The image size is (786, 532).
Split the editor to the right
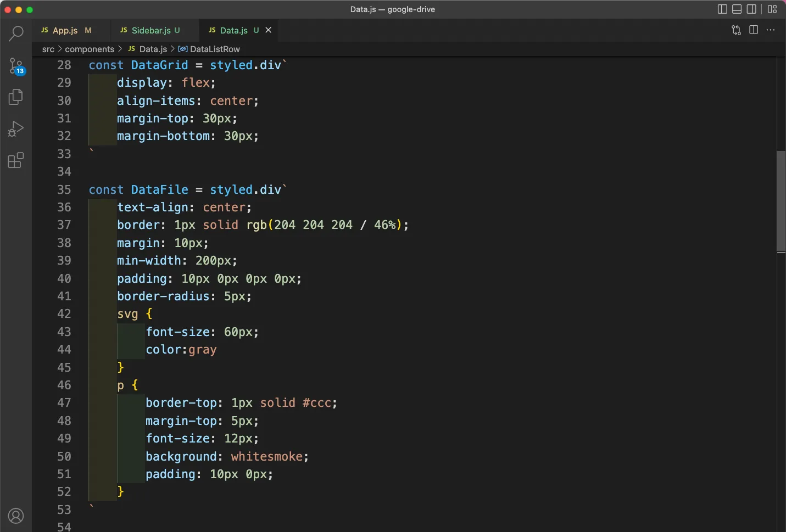[x=754, y=30]
